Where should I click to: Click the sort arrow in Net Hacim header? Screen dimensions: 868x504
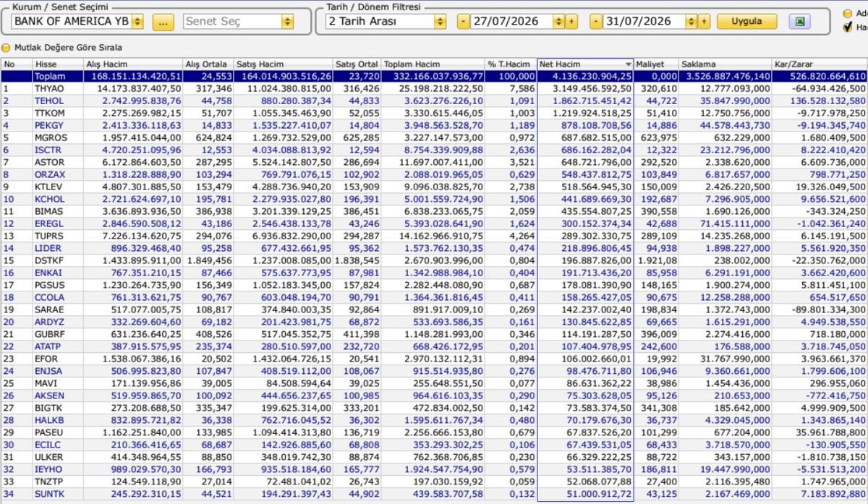click(x=628, y=65)
